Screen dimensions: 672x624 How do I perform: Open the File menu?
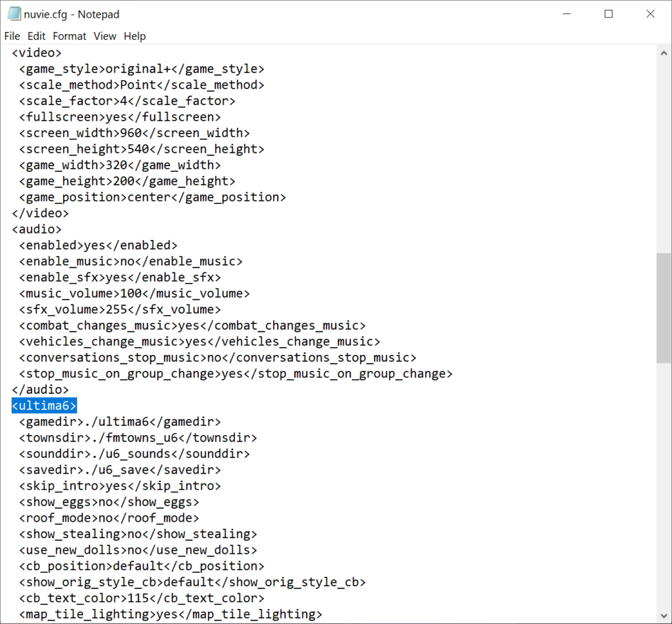pyautogui.click(x=12, y=36)
